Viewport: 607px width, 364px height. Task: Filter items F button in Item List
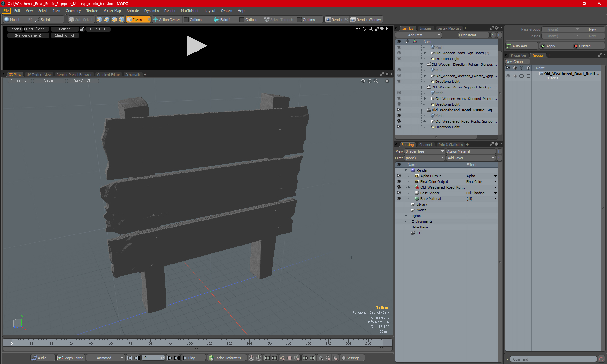[499, 35]
